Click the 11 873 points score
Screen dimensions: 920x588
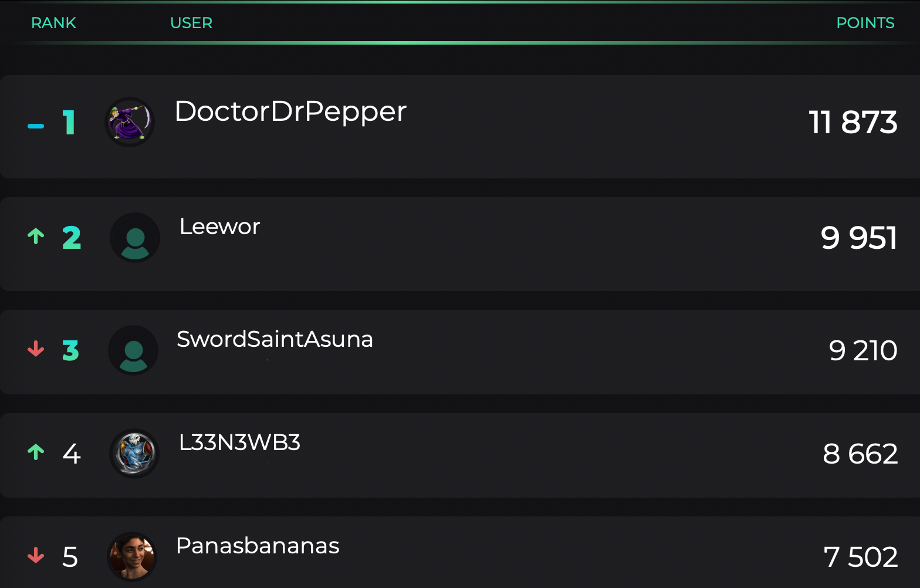853,122
